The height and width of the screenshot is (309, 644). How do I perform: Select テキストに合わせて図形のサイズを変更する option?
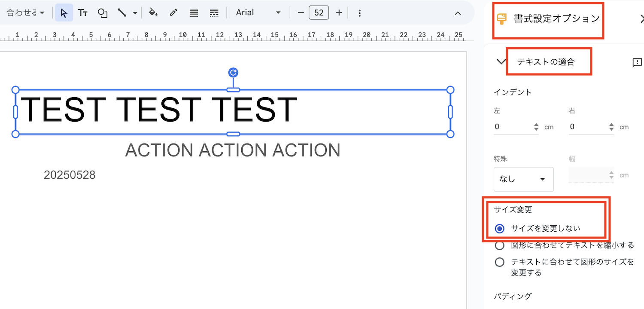499,262
